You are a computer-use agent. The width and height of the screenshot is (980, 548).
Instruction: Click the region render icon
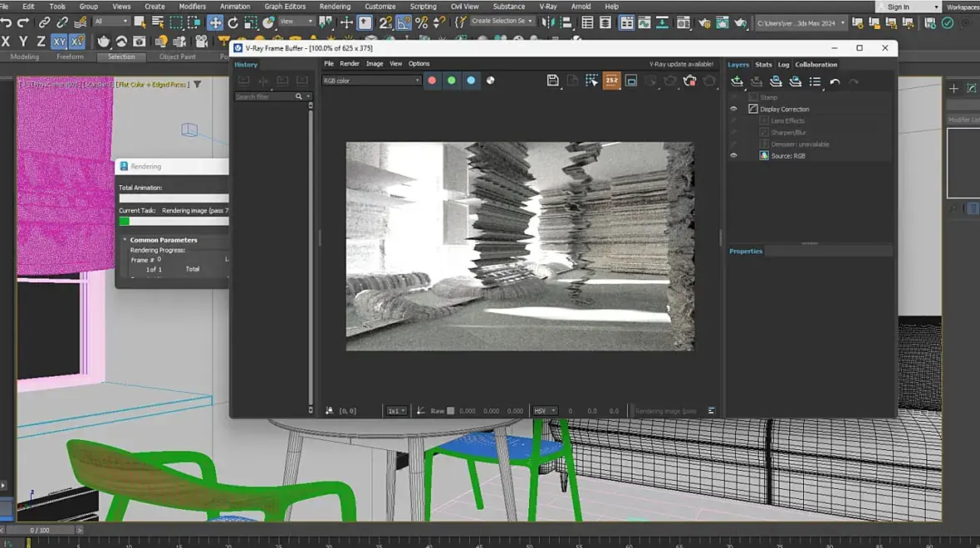coord(631,81)
